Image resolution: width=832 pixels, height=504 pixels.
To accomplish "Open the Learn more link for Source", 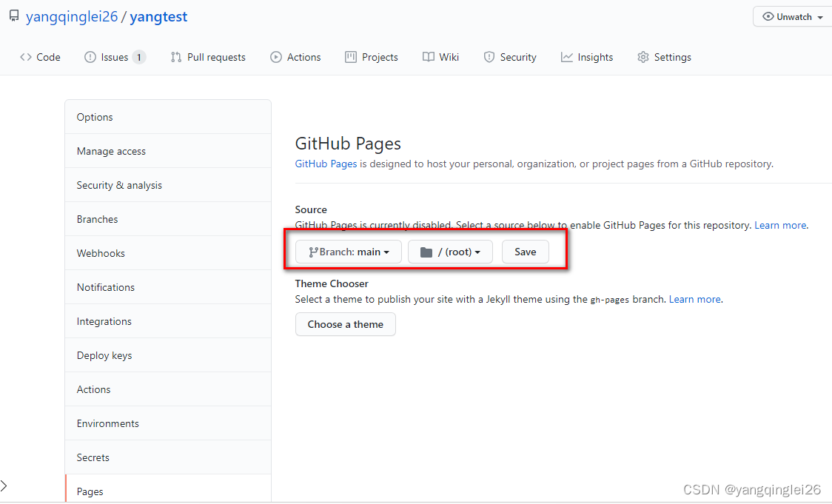I will click(780, 226).
